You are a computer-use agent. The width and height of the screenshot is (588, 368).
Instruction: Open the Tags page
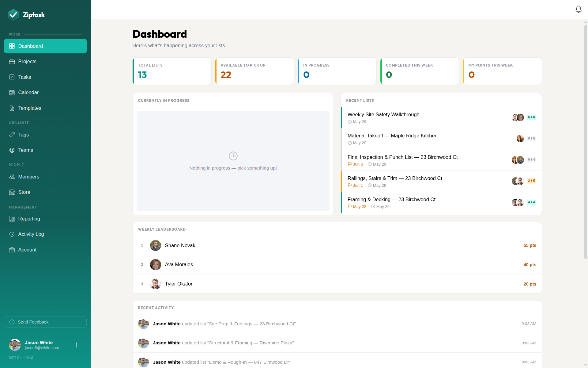[45, 135]
